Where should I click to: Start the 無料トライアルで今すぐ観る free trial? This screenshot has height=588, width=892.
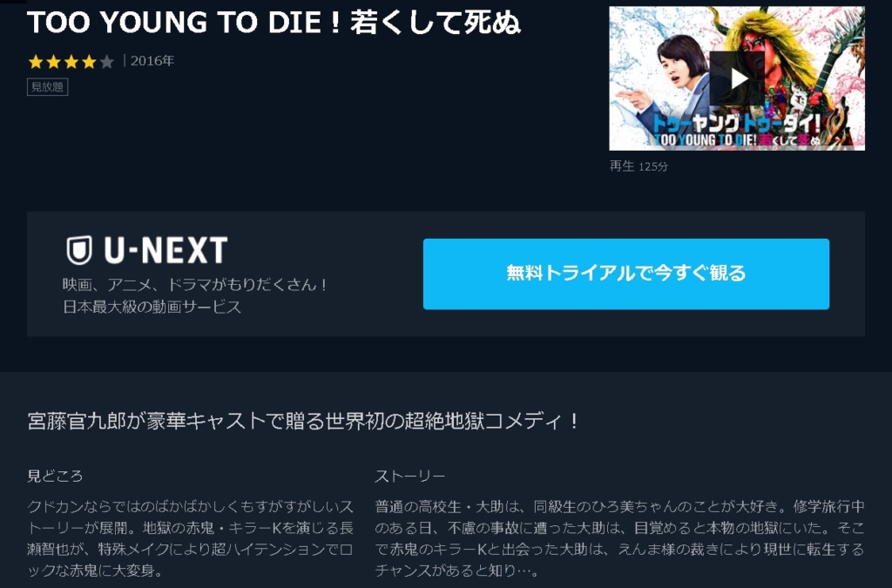(625, 274)
